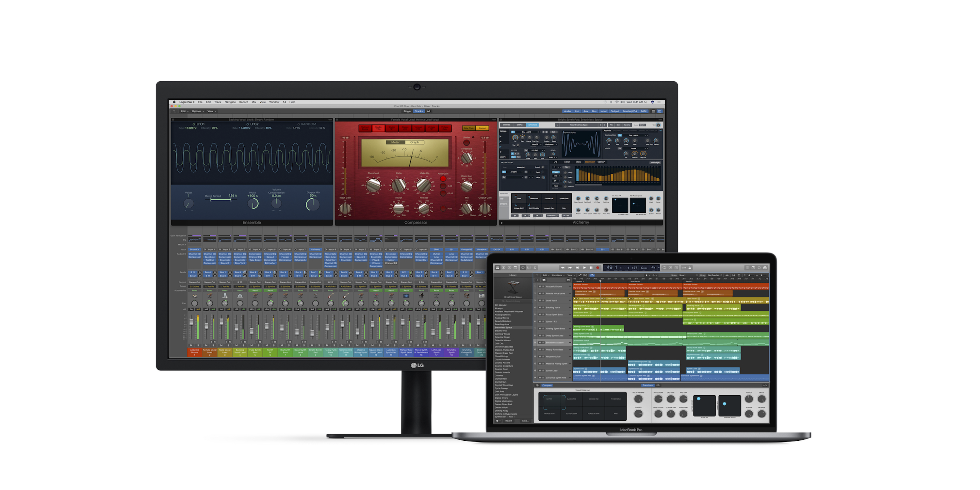Enable the Cycle mode icon in the transport
This screenshot has height=490, width=980.
pos(665,268)
